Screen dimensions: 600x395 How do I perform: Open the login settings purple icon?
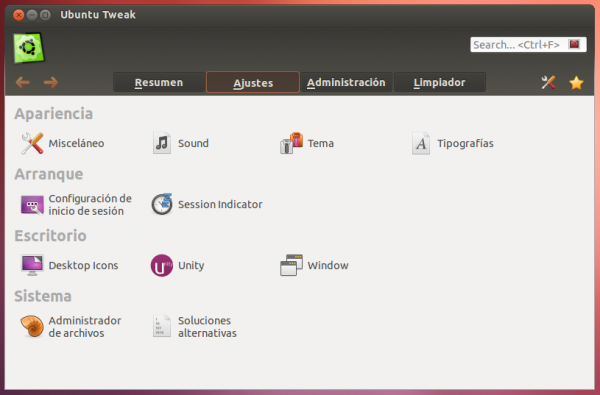point(32,205)
